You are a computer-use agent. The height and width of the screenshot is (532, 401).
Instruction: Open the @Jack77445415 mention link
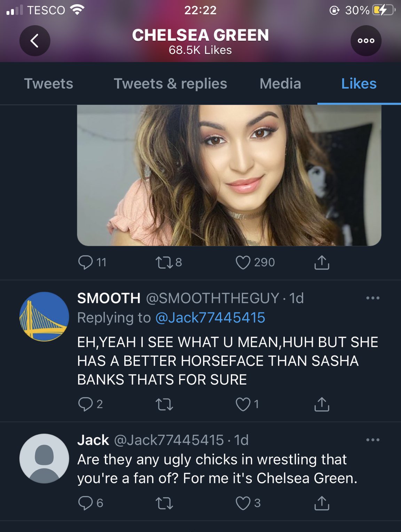210,318
